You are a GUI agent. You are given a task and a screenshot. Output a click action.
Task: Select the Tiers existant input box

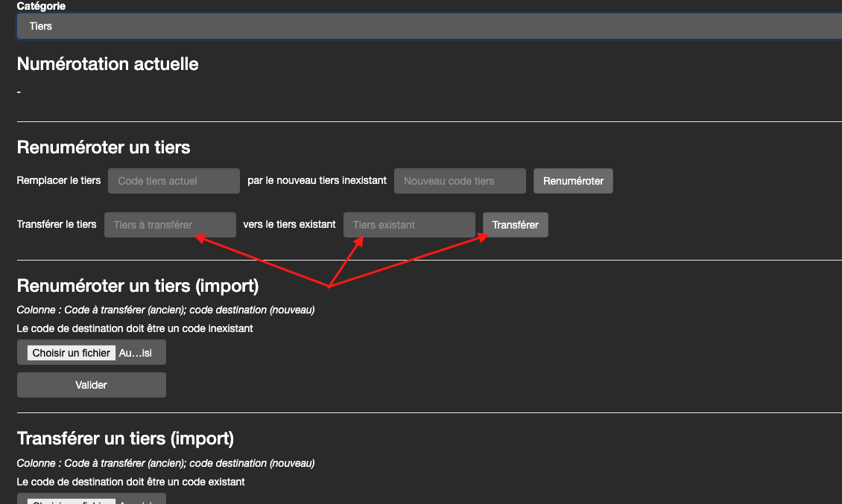point(408,225)
